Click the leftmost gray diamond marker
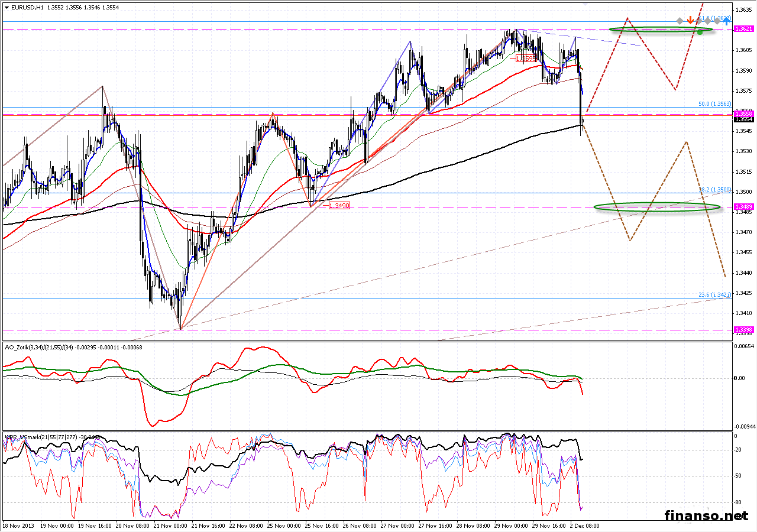The image size is (757, 532). 680,21
